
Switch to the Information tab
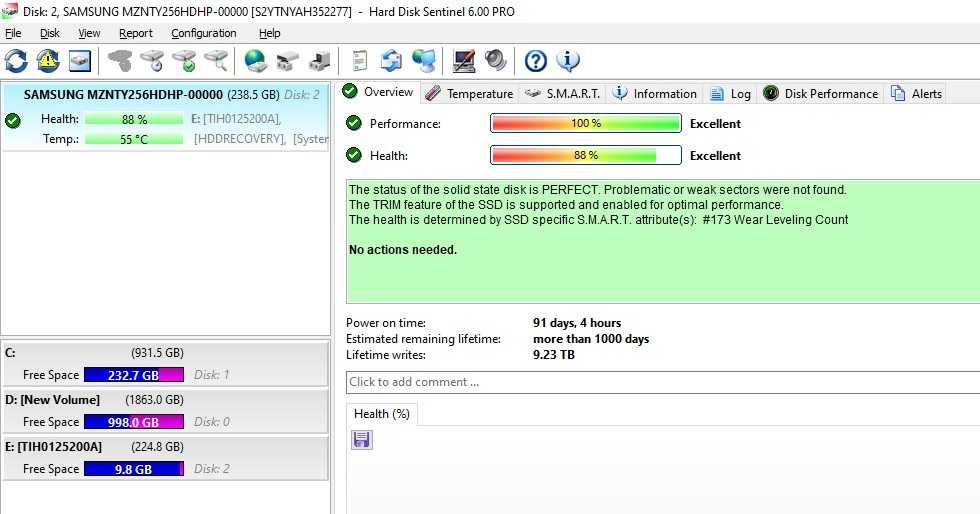pos(654,93)
